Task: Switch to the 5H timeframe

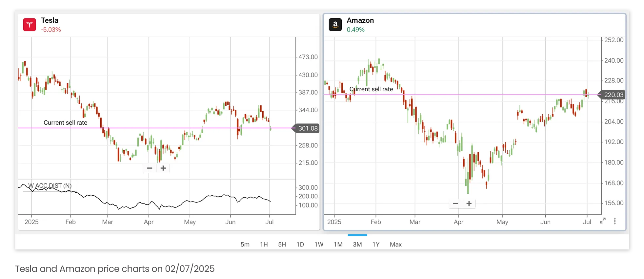Action: coord(282,244)
